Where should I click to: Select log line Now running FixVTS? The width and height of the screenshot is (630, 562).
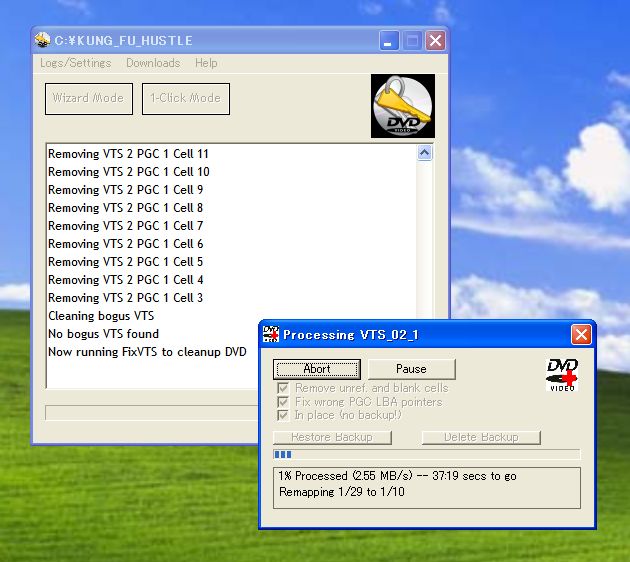pos(147,352)
